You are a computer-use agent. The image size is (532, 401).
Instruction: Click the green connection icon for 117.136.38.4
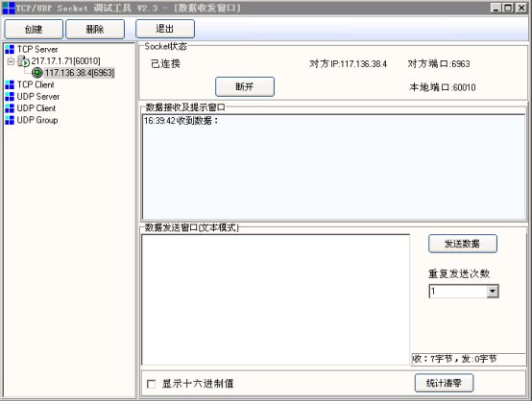tap(37, 73)
